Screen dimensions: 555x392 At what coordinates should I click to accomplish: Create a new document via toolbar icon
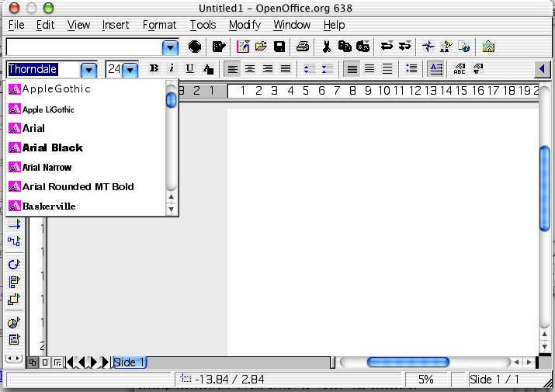point(243,47)
